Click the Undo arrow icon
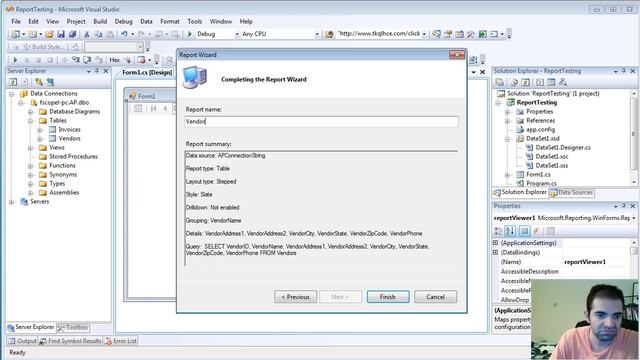Screen dimensions: 640x360 124,34
